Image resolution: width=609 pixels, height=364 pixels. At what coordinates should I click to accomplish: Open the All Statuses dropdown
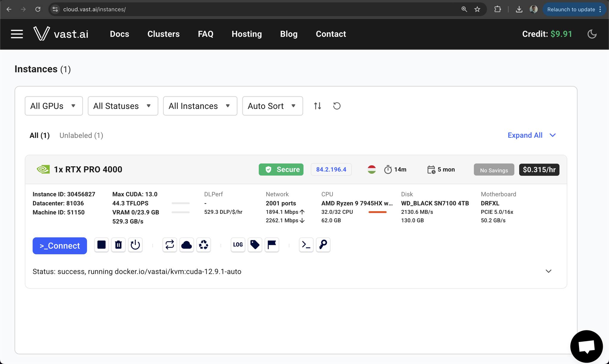[123, 106]
